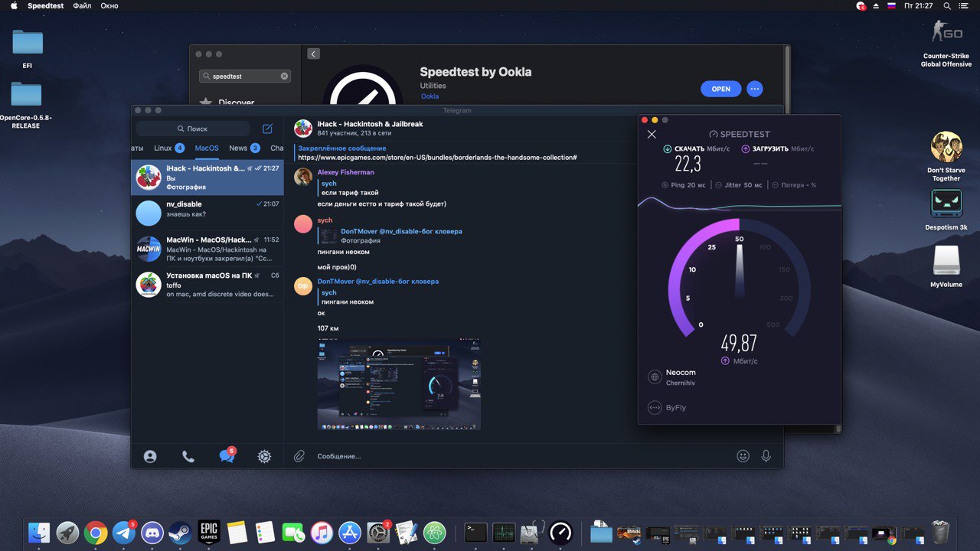
Task: Open Telegram calls icon
Action: (x=188, y=456)
